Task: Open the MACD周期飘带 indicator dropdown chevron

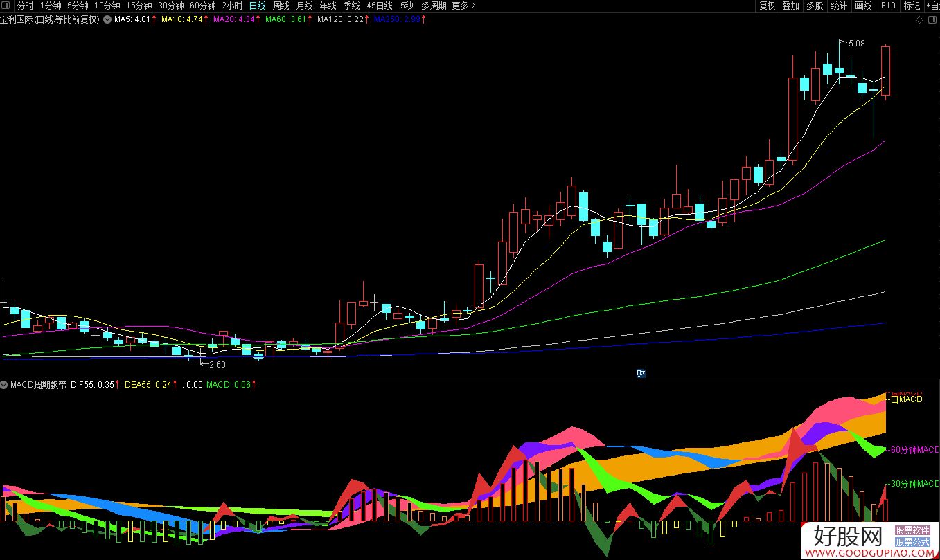Action: [4, 384]
